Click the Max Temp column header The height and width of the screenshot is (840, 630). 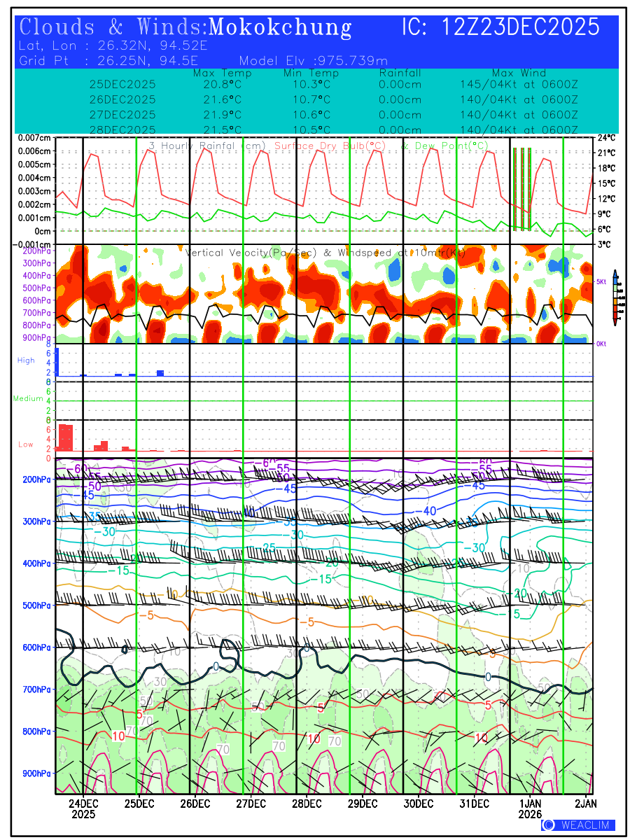point(222,73)
